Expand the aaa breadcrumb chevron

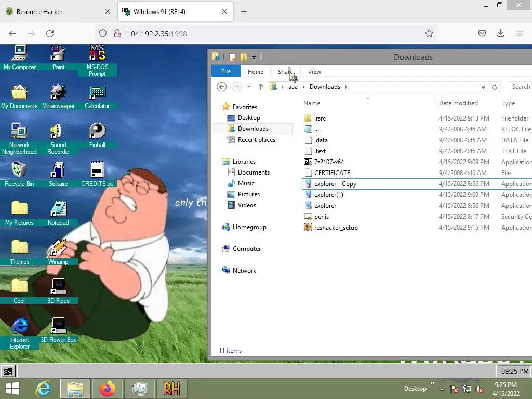tap(303, 87)
